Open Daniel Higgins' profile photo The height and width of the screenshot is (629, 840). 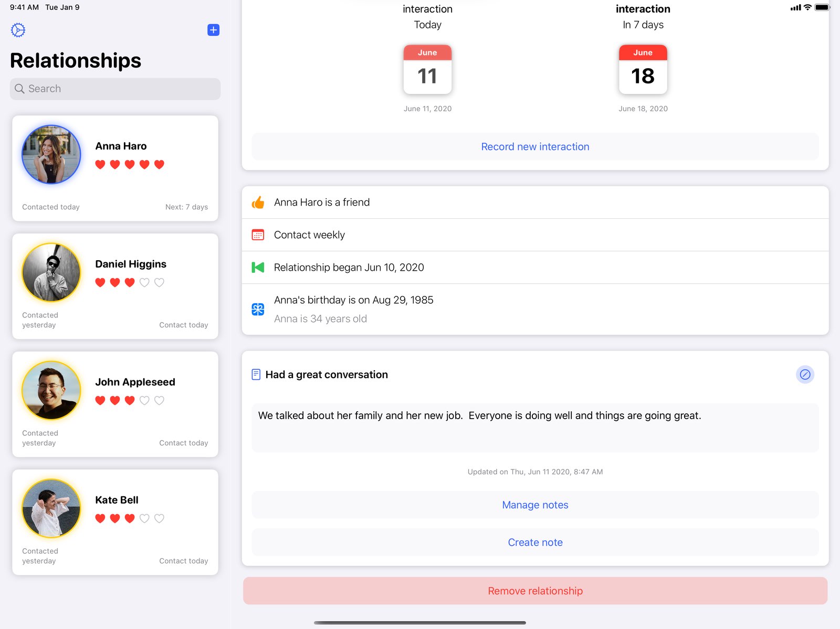pos(51,272)
